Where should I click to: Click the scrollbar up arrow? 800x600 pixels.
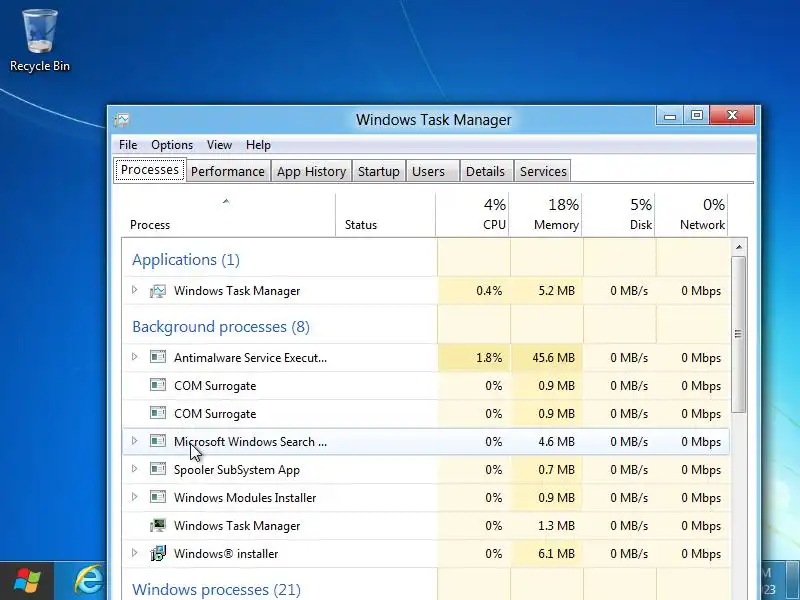pyautogui.click(x=739, y=247)
